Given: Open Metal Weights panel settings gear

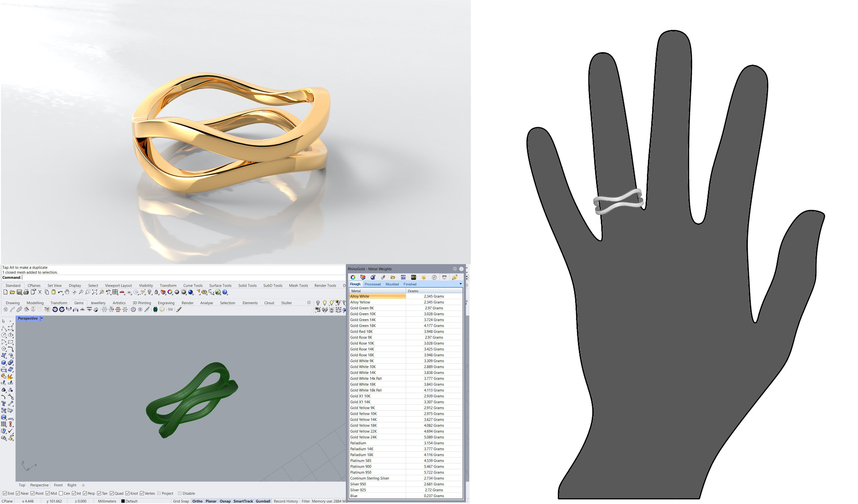Looking at the screenshot, I should pos(455,269).
